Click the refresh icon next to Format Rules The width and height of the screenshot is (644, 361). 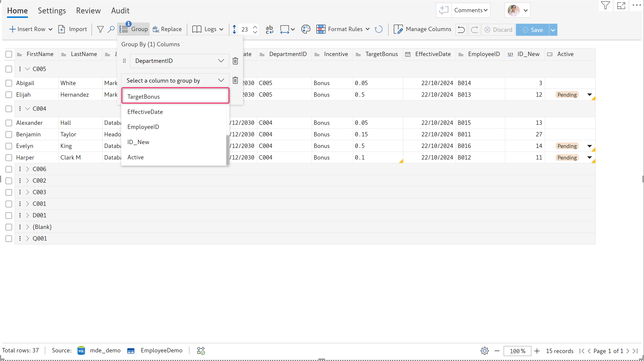click(378, 29)
